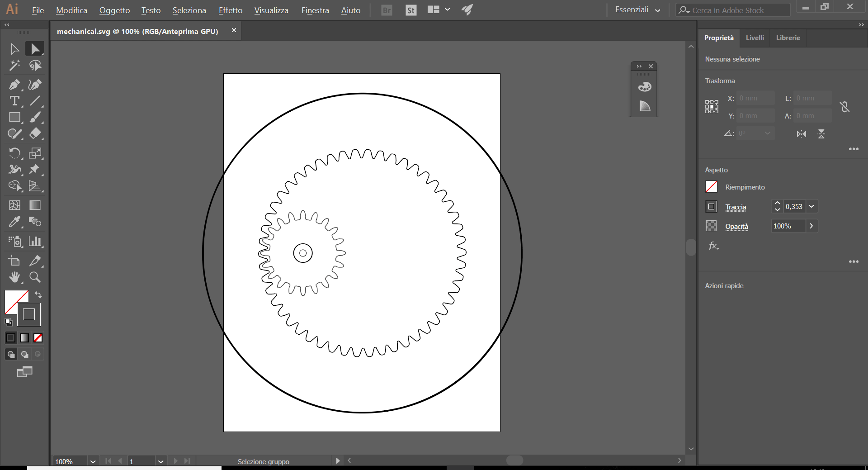Screen dimensions: 868x470
Task: Select the Paintbrush tool
Action: coord(35,117)
